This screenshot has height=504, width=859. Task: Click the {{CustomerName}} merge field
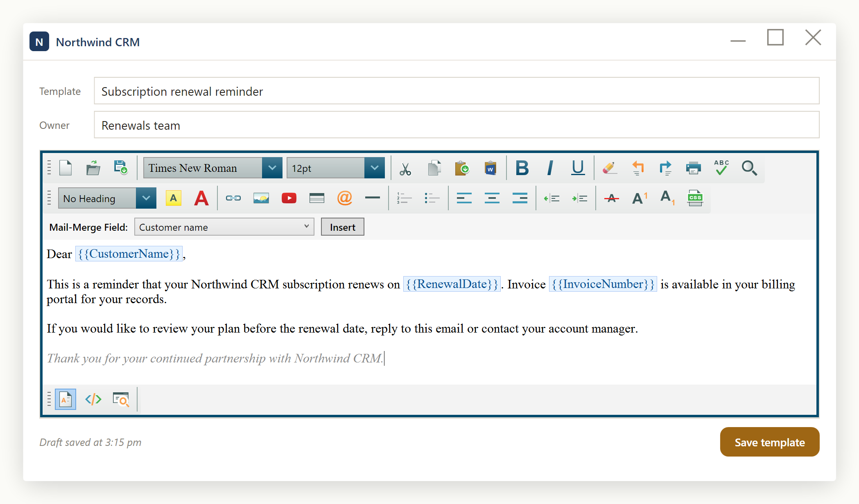[x=129, y=254]
